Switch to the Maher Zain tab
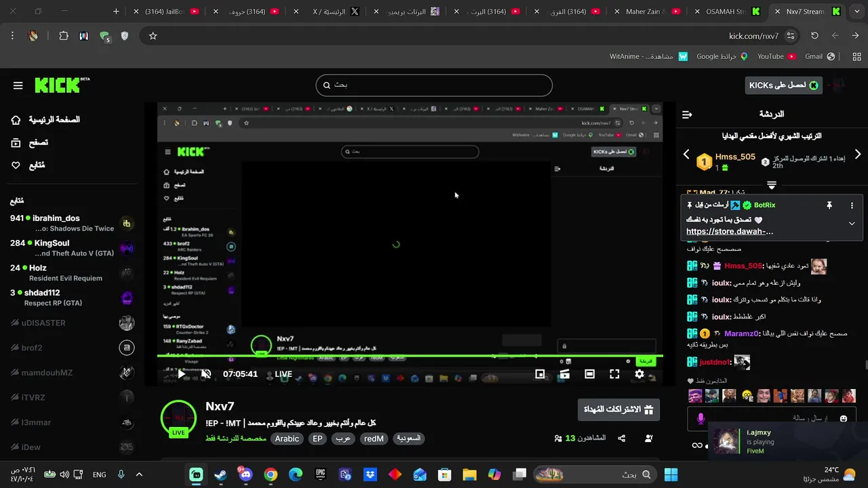 [647, 12]
